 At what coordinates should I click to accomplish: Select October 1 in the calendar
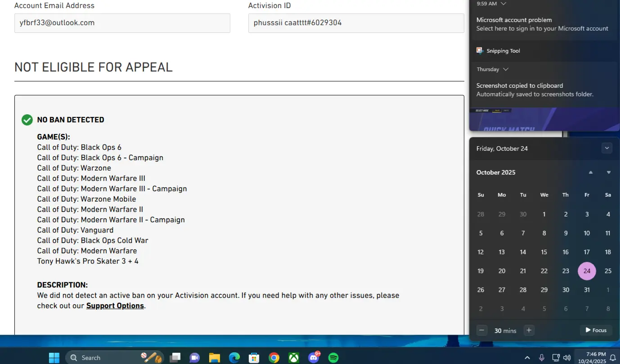(544, 214)
